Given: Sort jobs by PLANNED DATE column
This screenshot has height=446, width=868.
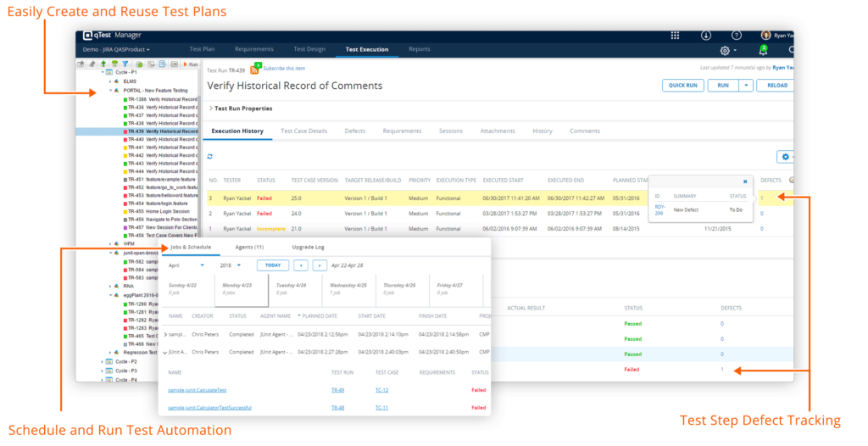Looking at the screenshot, I should pos(317,316).
